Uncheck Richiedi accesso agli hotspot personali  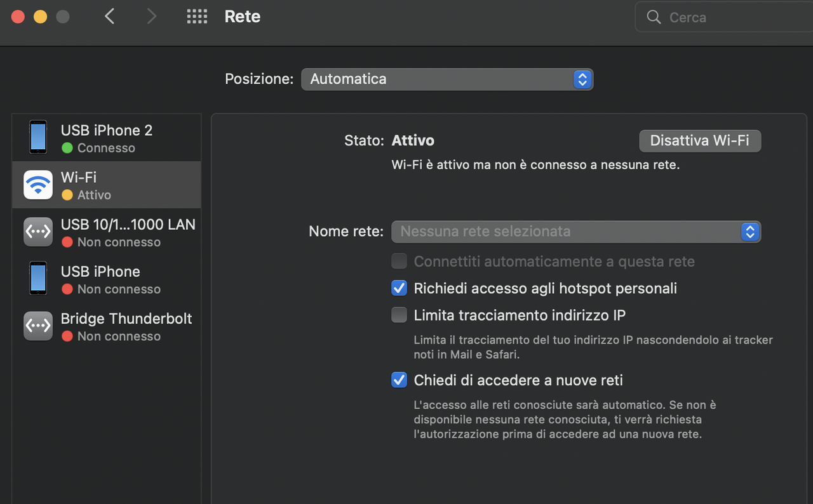[399, 288]
